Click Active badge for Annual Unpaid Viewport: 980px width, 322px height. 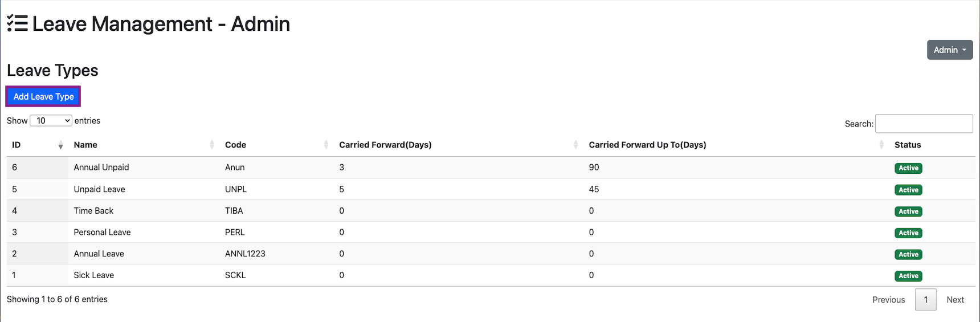(908, 168)
